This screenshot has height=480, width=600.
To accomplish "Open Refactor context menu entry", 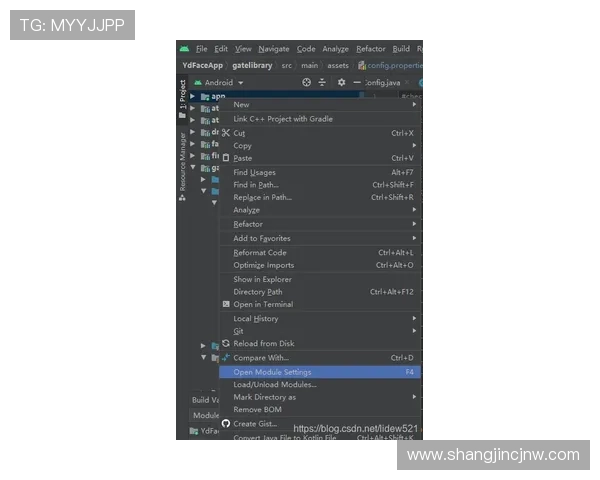I will coord(320,224).
